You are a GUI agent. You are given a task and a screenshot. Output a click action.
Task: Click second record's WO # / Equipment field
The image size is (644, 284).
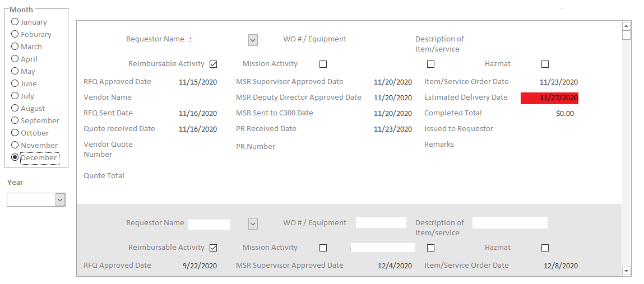pos(381,223)
